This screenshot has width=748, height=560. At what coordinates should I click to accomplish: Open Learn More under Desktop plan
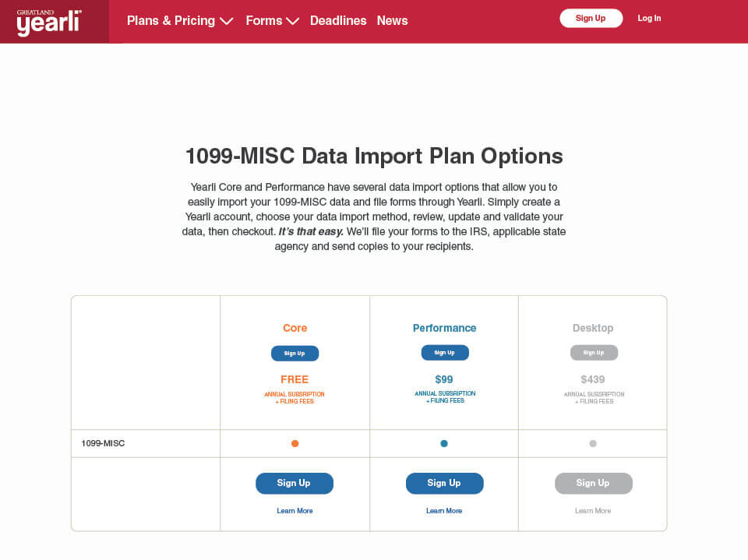pos(593,511)
